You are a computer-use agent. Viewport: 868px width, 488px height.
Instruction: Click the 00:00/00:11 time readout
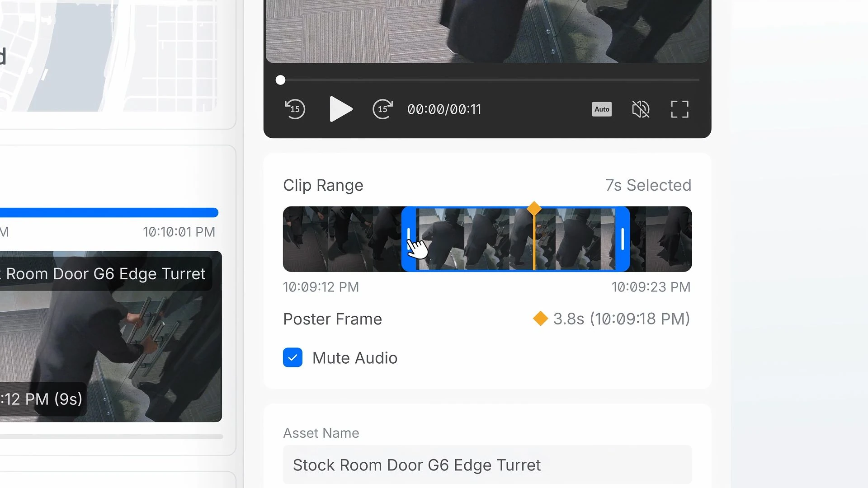point(444,109)
